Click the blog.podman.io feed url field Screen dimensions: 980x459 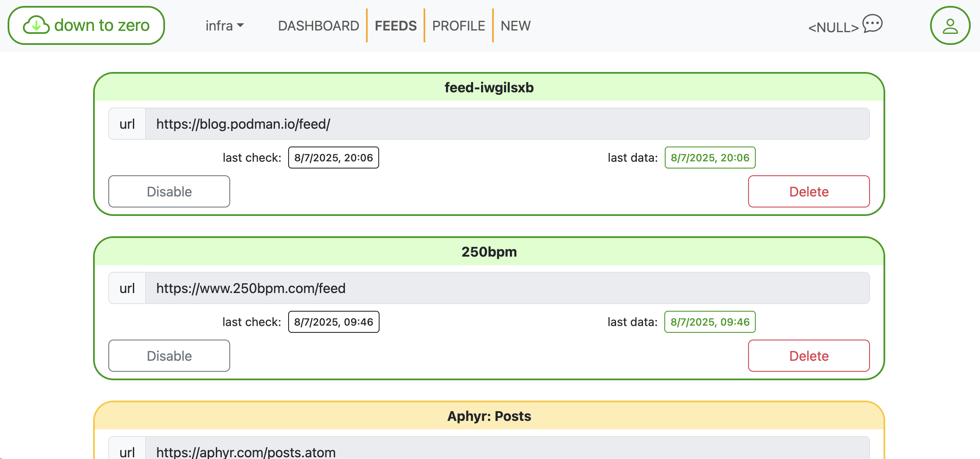(x=507, y=124)
